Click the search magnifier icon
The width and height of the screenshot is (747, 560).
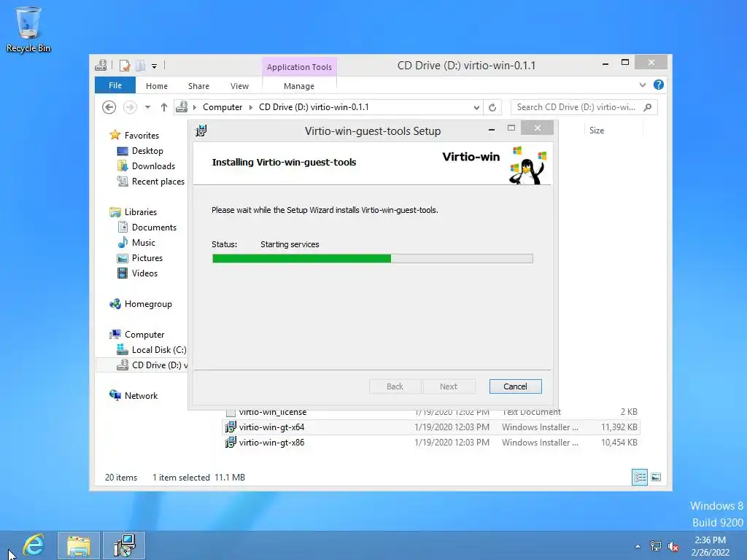(x=648, y=107)
